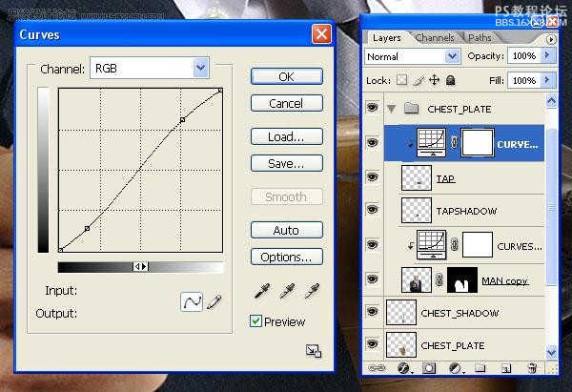
Task: Click Cancel in Curves dialog
Action: click(x=287, y=103)
